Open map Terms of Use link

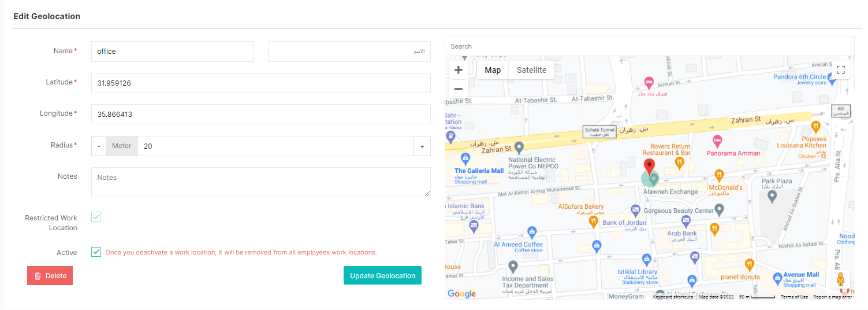pyautogui.click(x=794, y=297)
